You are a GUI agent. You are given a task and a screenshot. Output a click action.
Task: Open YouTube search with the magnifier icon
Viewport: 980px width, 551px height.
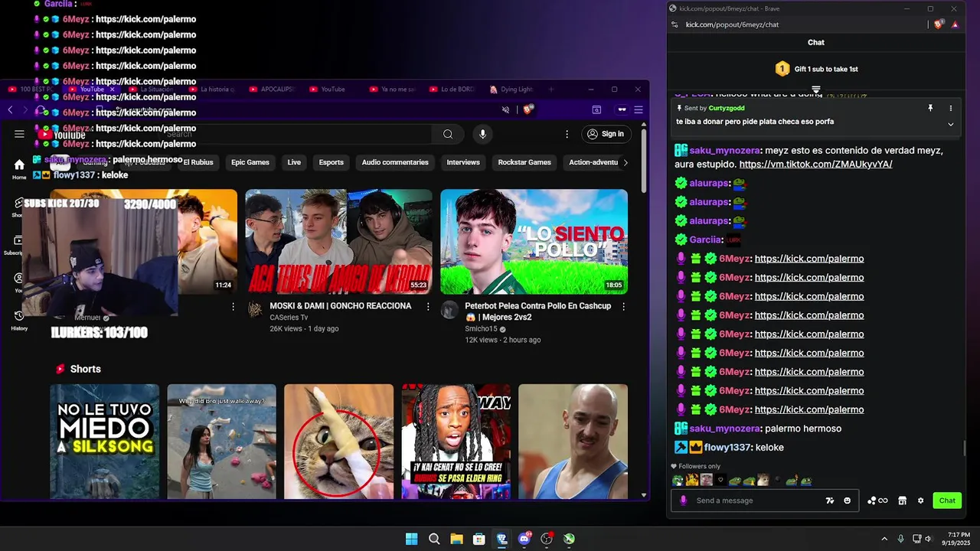[448, 134]
